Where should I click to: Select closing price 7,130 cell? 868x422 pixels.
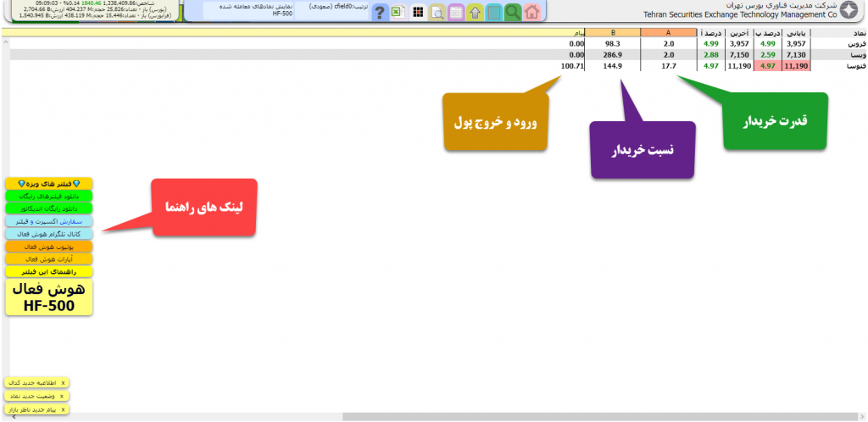[797, 55]
